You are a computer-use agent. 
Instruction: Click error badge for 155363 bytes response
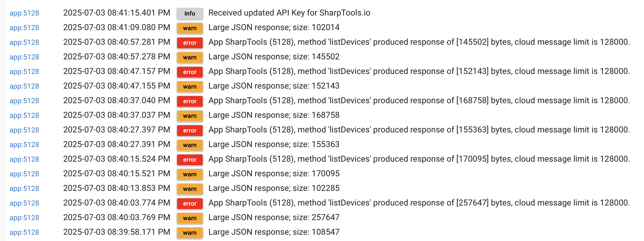point(190,130)
